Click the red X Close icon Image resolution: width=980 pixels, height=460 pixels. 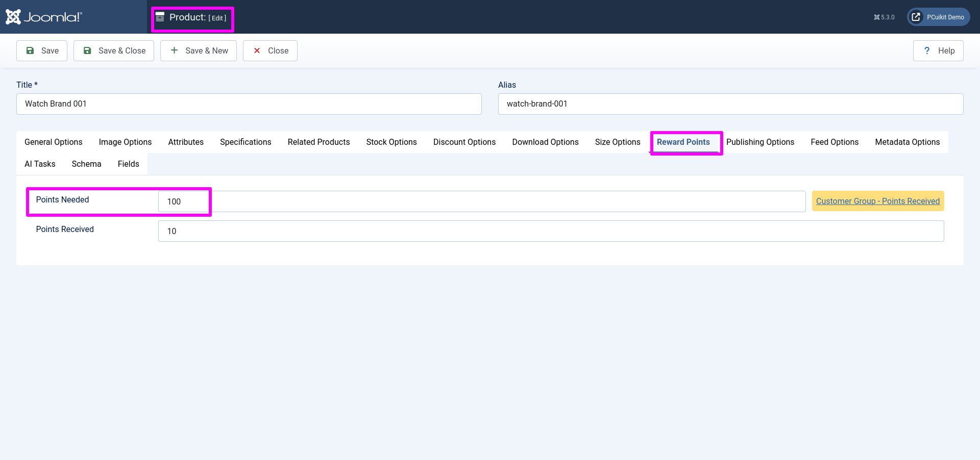(257, 50)
